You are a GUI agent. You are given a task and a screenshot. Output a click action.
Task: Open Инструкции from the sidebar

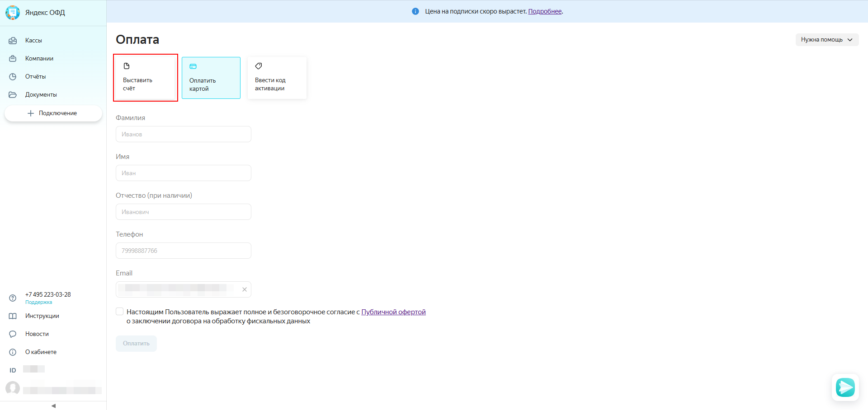[42, 316]
